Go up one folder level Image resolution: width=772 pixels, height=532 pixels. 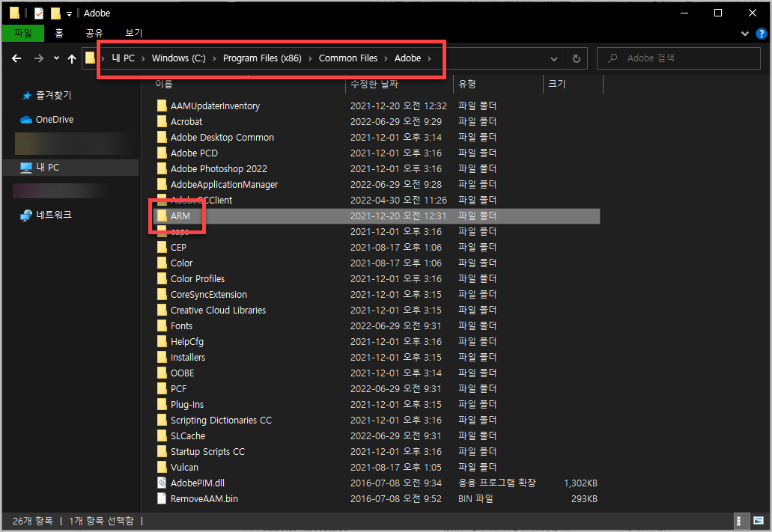(72, 58)
